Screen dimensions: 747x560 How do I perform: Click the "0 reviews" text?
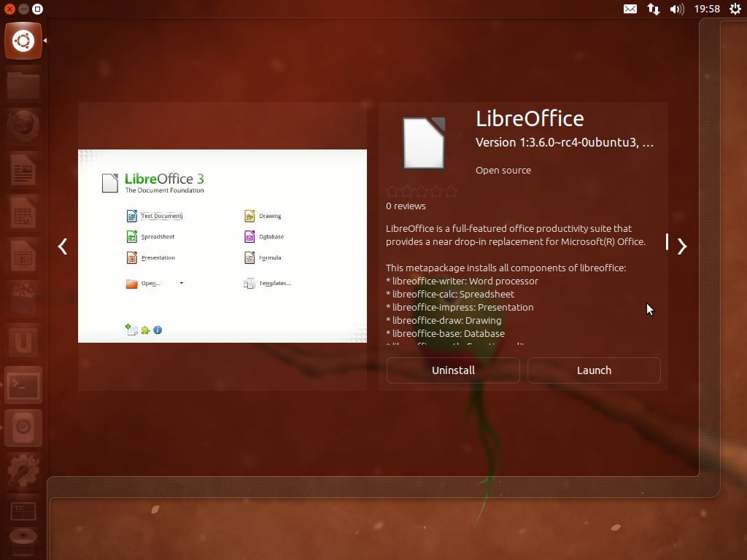(406, 206)
